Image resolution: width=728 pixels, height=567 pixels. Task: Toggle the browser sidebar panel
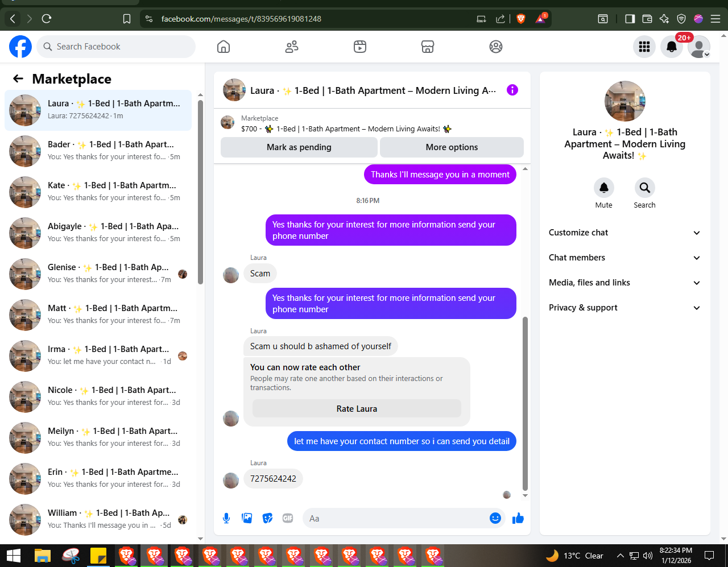pyautogui.click(x=630, y=19)
